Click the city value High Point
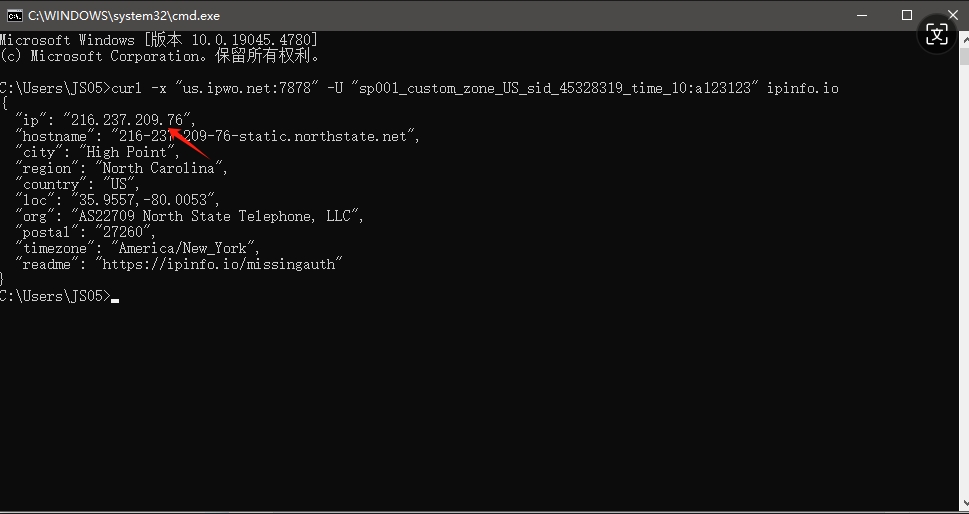The width and height of the screenshot is (969, 514). [x=127, y=153]
